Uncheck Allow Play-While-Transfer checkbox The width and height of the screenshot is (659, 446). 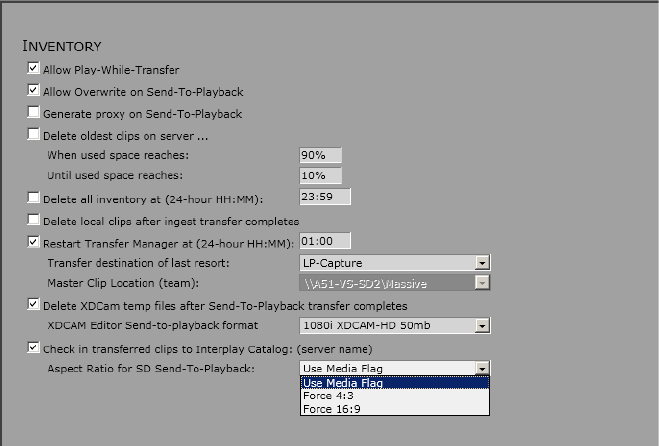click(x=33, y=68)
